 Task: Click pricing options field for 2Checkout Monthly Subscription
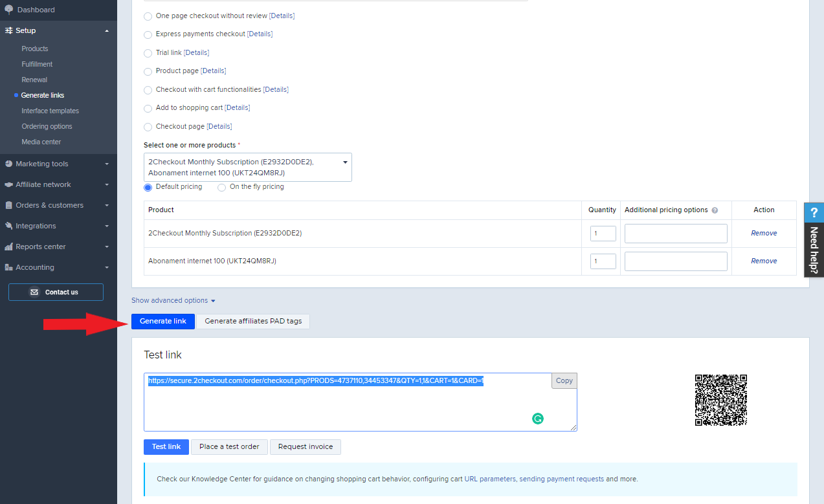pos(676,233)
